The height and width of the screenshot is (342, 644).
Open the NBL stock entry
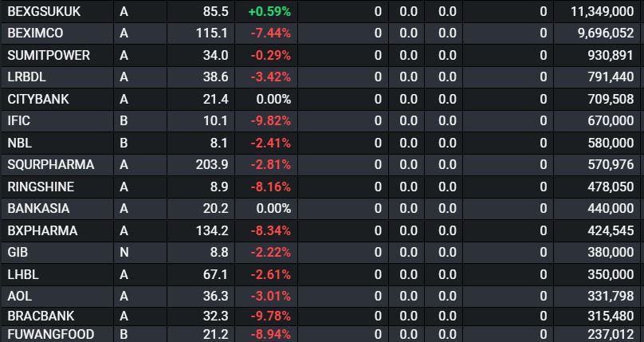19,143
